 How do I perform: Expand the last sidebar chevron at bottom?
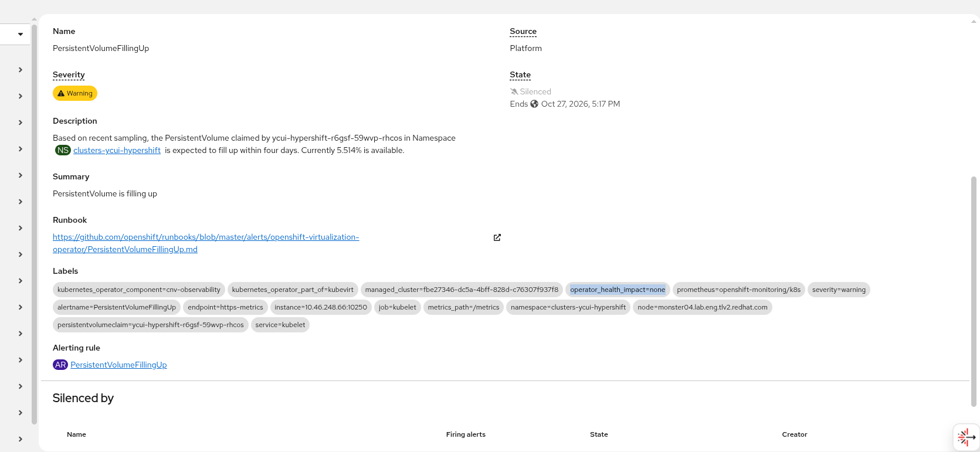coord(21,439)
